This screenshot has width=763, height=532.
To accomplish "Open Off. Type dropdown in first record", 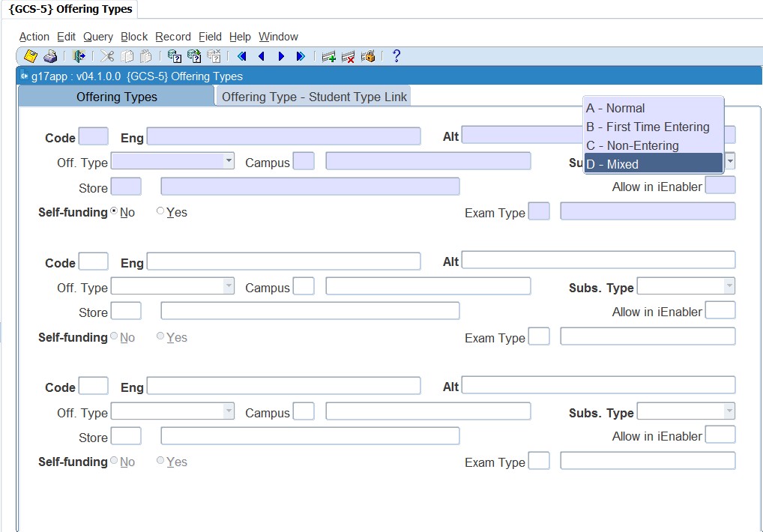I will pyautogui.click(x=228, y=161).
